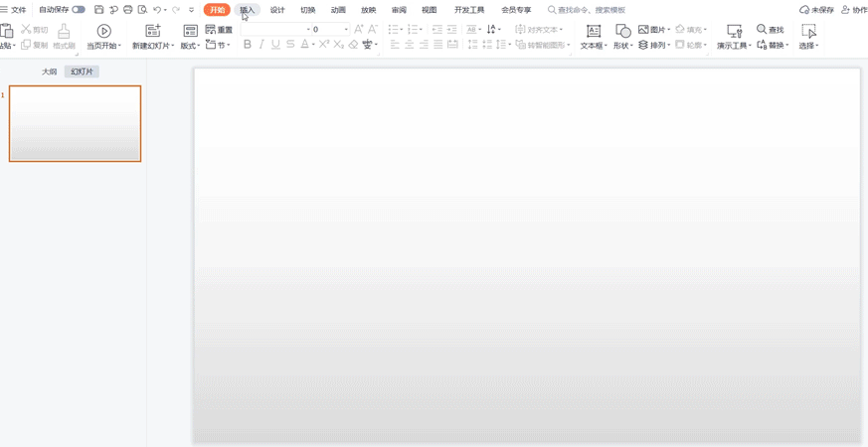Click the font color (A) button

(x=305, y=45)
